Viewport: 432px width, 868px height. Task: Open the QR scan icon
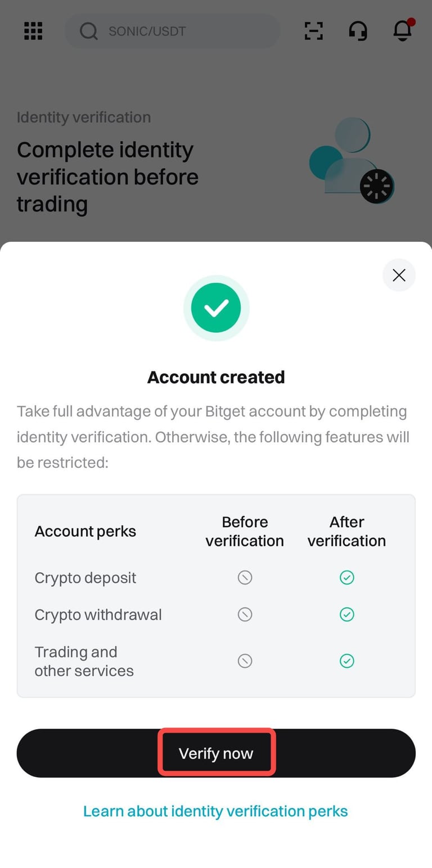(313, 31)
